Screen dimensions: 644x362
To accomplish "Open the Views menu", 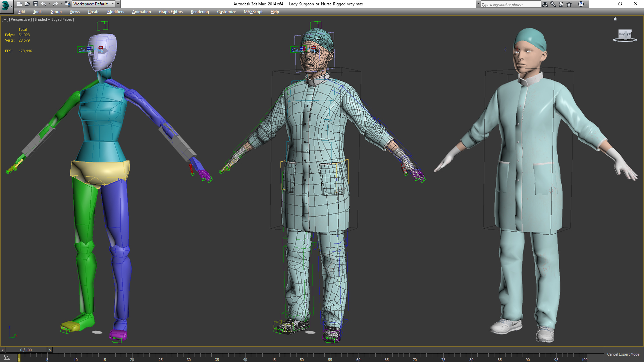I will (74, 12).
